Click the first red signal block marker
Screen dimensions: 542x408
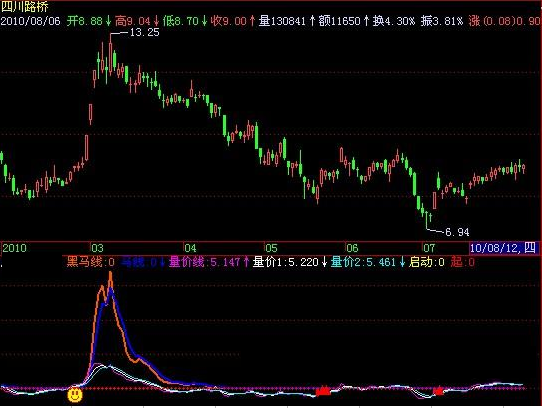coord(324,391)
